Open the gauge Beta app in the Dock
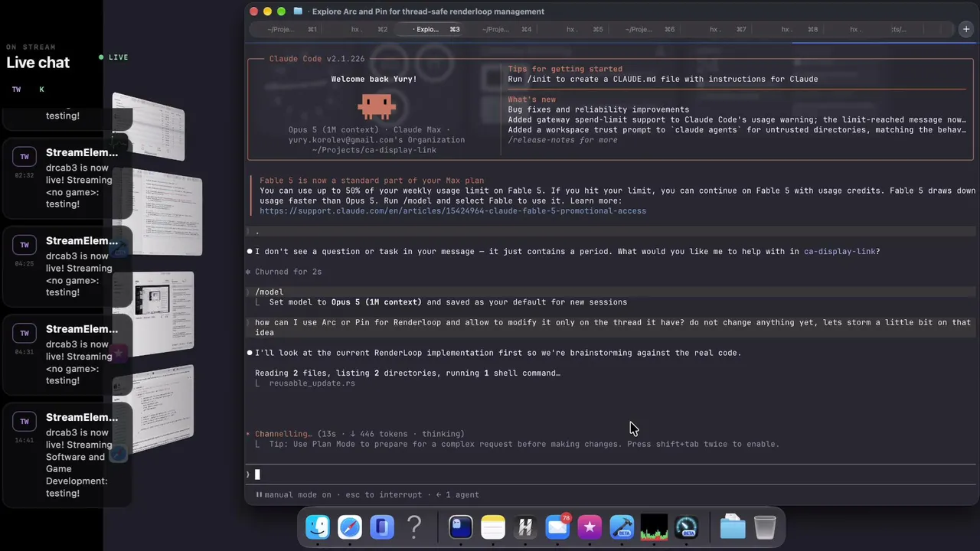Image resolution: width=980 pixels, height=551 pixels. [x=686, y=527]
